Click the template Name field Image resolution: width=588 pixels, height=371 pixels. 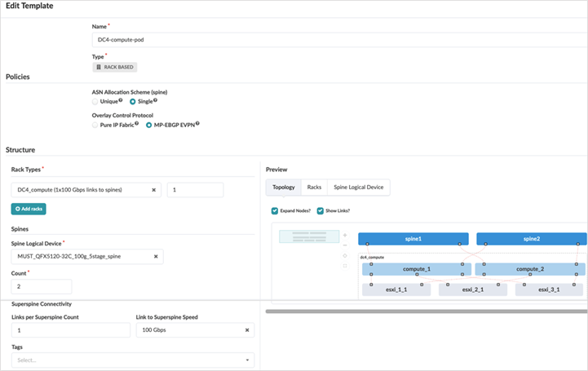pyautogui.click(x=340, y=40)
